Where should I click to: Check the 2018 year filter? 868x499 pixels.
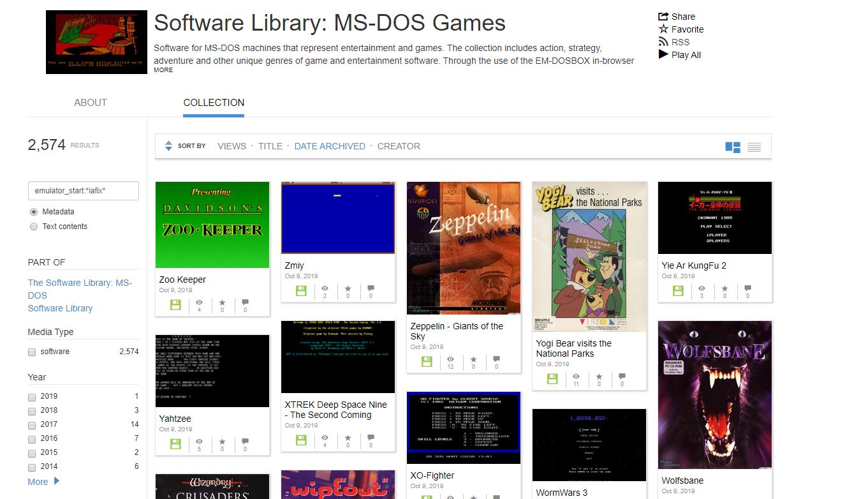(x=32, y=410)
